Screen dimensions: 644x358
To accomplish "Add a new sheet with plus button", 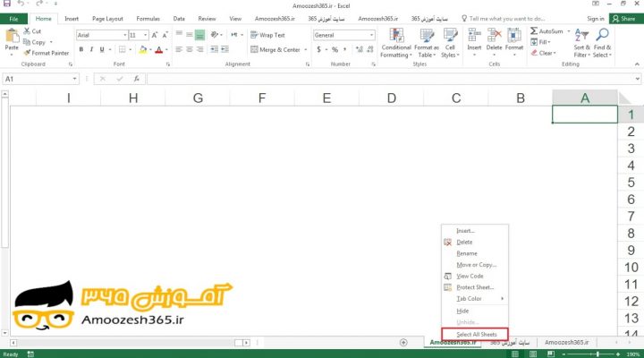I will (x=403, y=343).
